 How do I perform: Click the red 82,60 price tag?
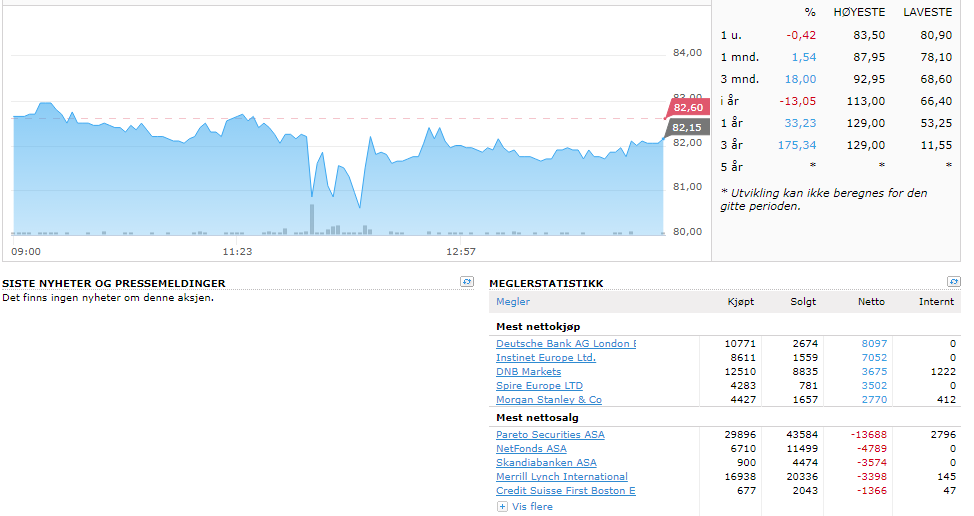click(688, 108)
